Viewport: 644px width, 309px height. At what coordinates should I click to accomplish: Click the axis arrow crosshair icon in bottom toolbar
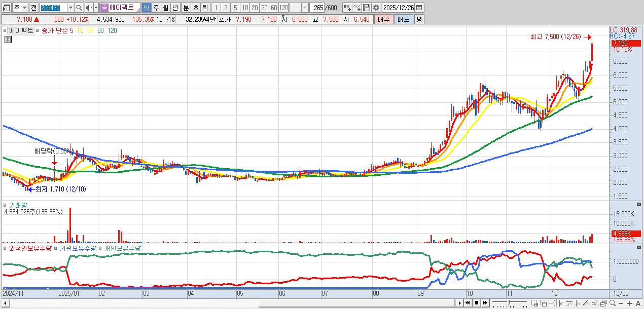[561, 303]
